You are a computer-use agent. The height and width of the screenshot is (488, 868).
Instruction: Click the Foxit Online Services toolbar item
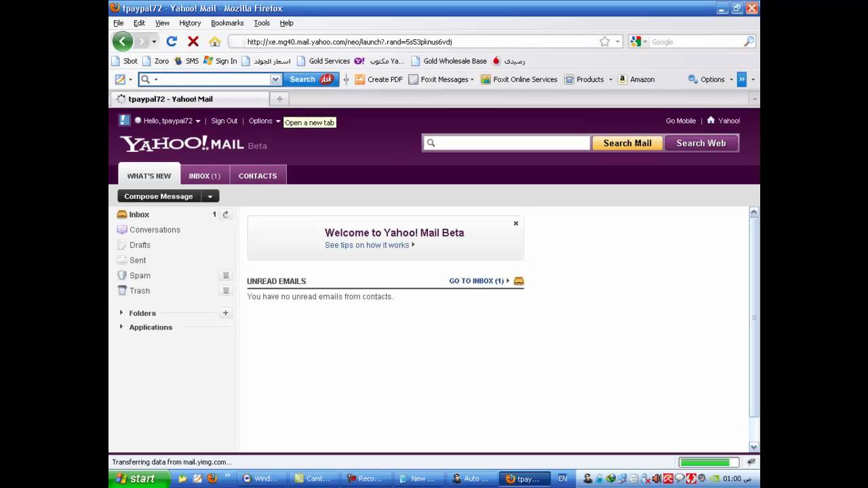point(519,79)
